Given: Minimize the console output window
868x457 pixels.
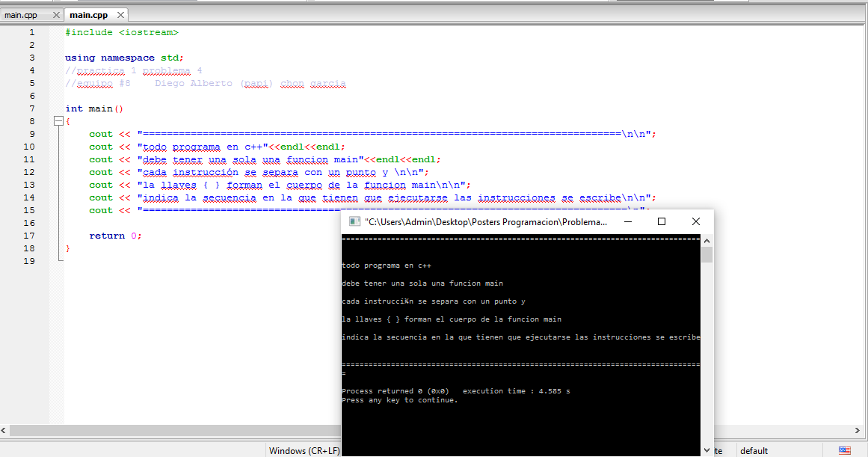Looking at the screenshot, I should [628, 221].
